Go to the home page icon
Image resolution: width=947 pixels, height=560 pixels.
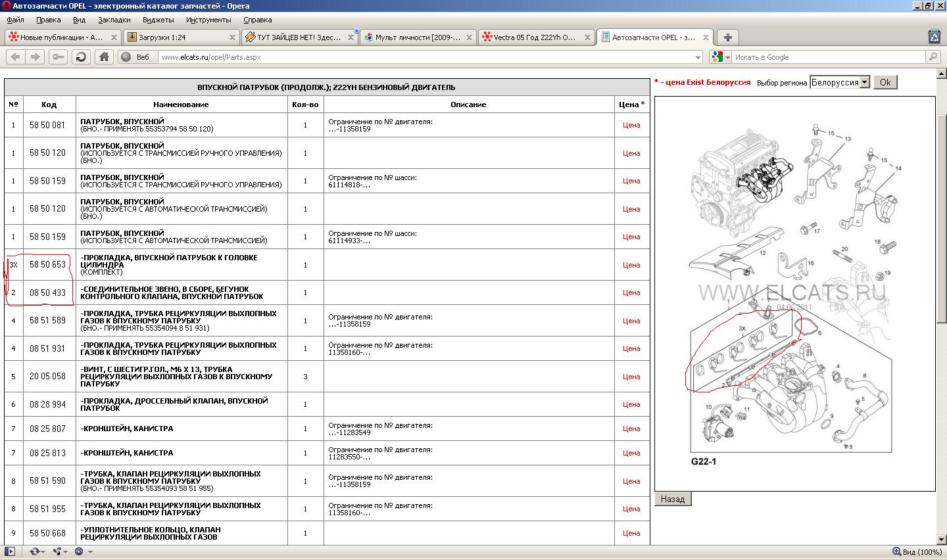[x=104, y=57]
